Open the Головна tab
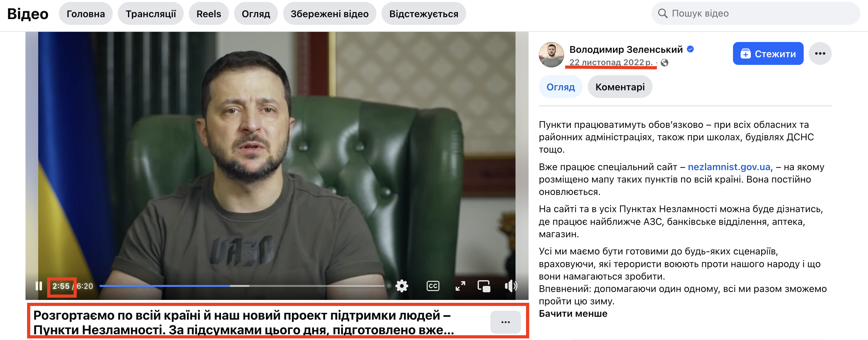Screen dimensions: 868x340 [x=86, y=13]
